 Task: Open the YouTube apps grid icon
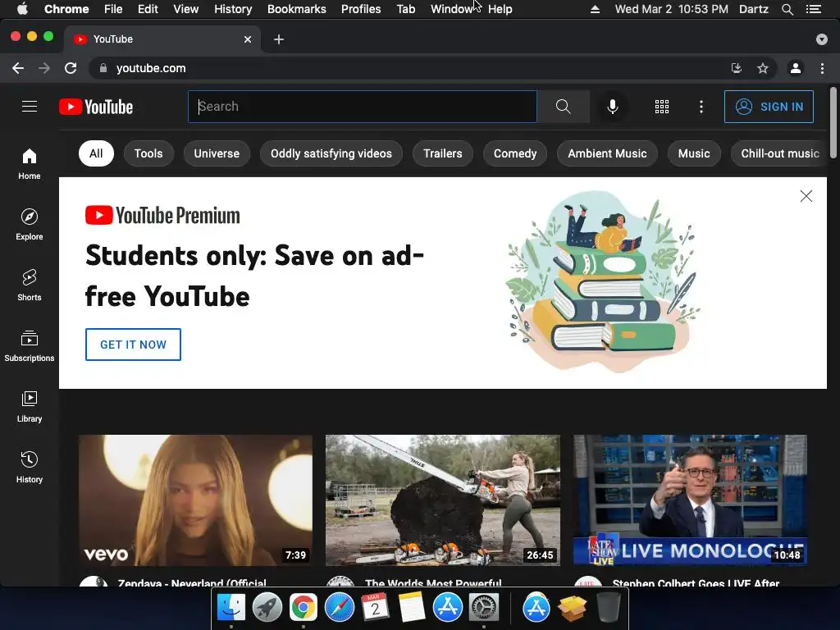coord(662,107)
